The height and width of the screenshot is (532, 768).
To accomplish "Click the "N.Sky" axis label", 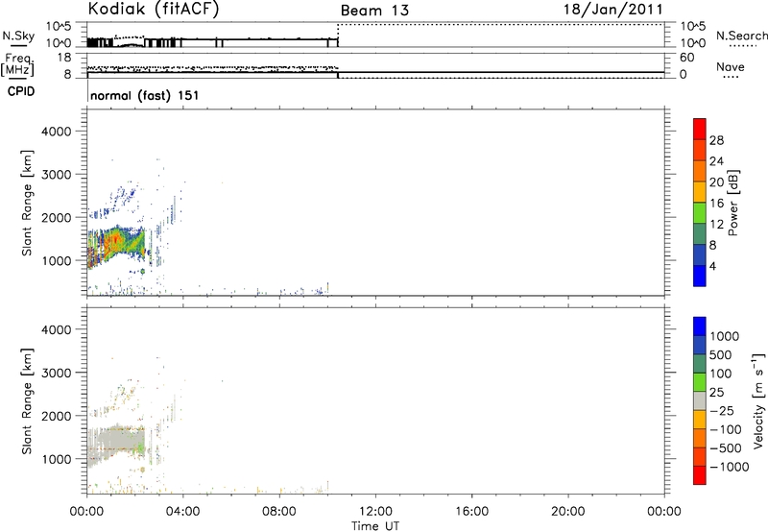I will click(18, 36).
